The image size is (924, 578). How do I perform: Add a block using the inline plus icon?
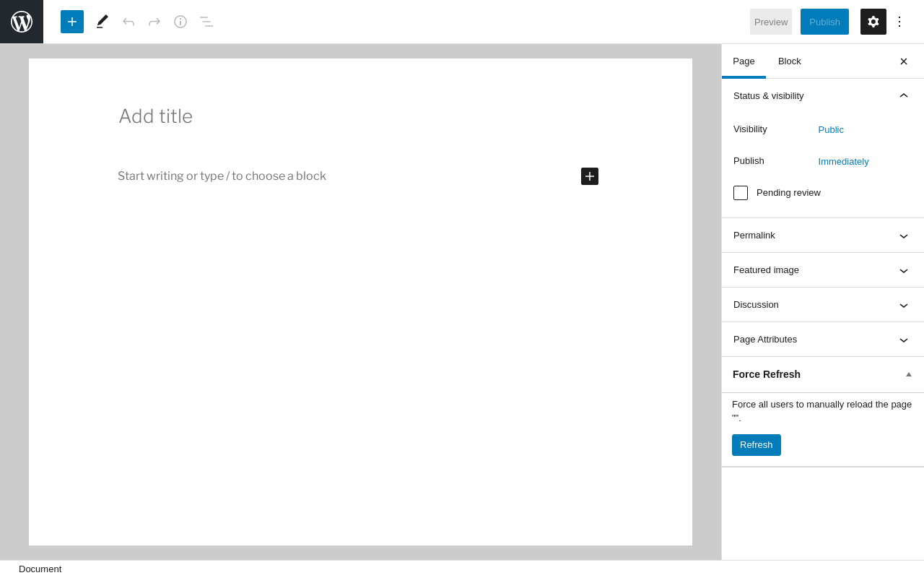590,176
